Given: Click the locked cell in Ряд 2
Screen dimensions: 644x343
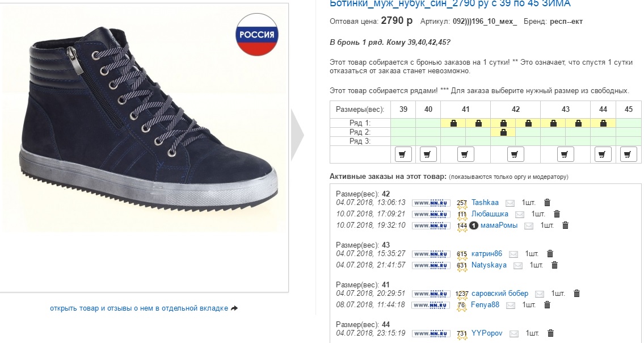Looking at the screenshot, I should click(x=503, y=132).
